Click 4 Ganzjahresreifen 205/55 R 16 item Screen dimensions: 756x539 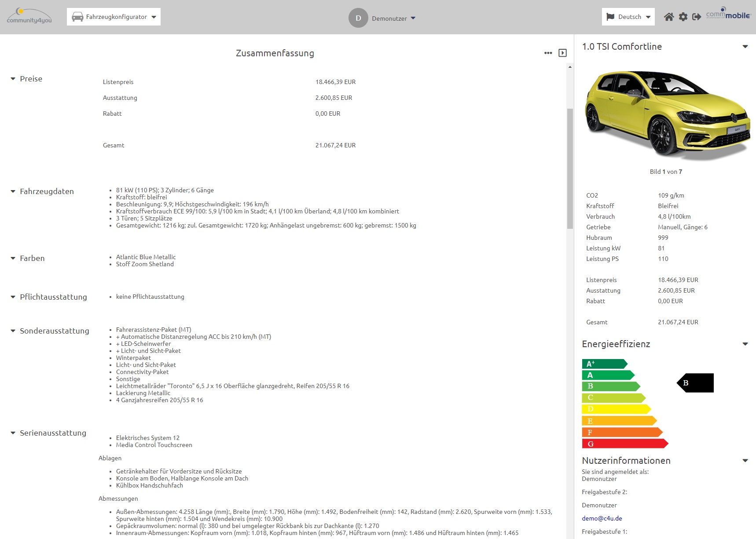[x=160, y=400]
